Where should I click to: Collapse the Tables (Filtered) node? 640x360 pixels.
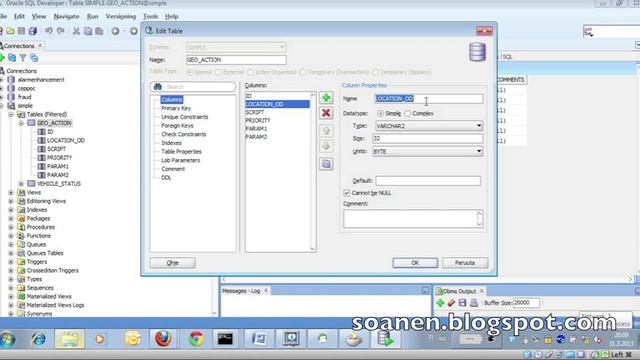[11, 114]
